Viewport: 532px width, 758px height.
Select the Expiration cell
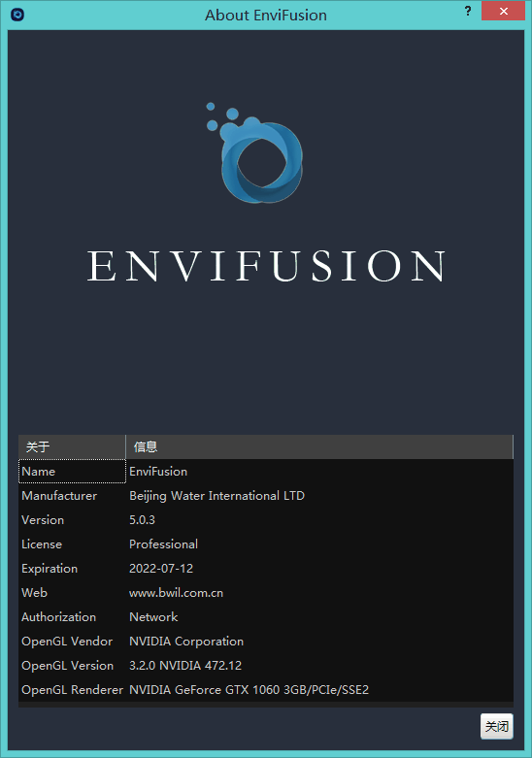point(72,568)
